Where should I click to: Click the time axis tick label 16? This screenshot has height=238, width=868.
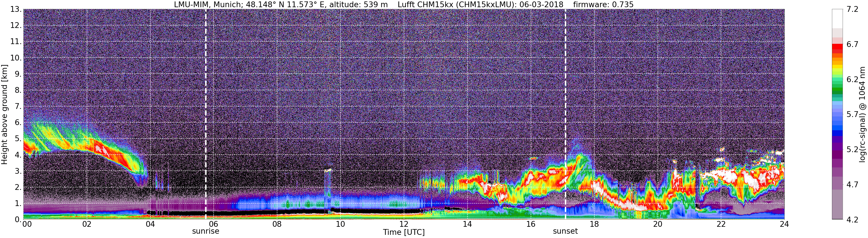(531, 224)
